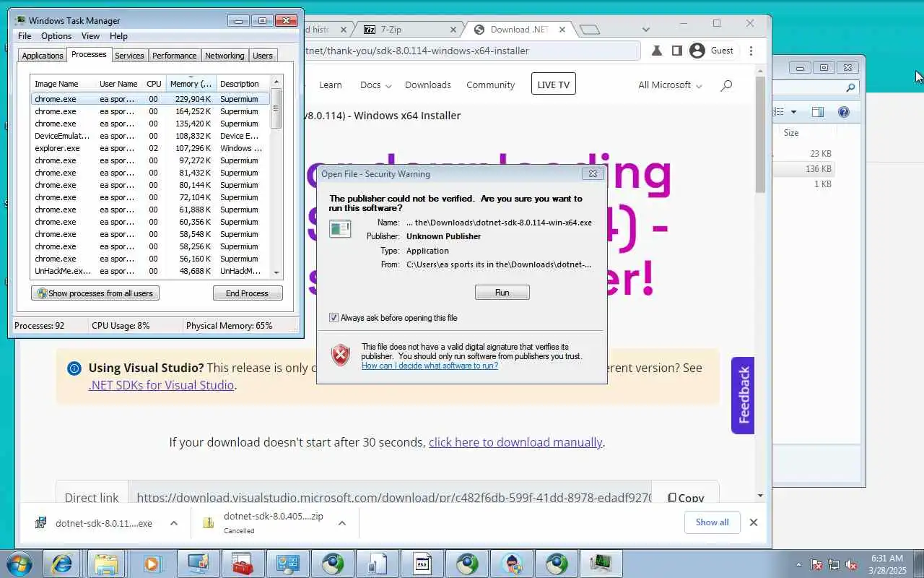This screenshot has width=924, height=578.
Task: Toggle Chrome side panel icon
Action: coord(676,51)
